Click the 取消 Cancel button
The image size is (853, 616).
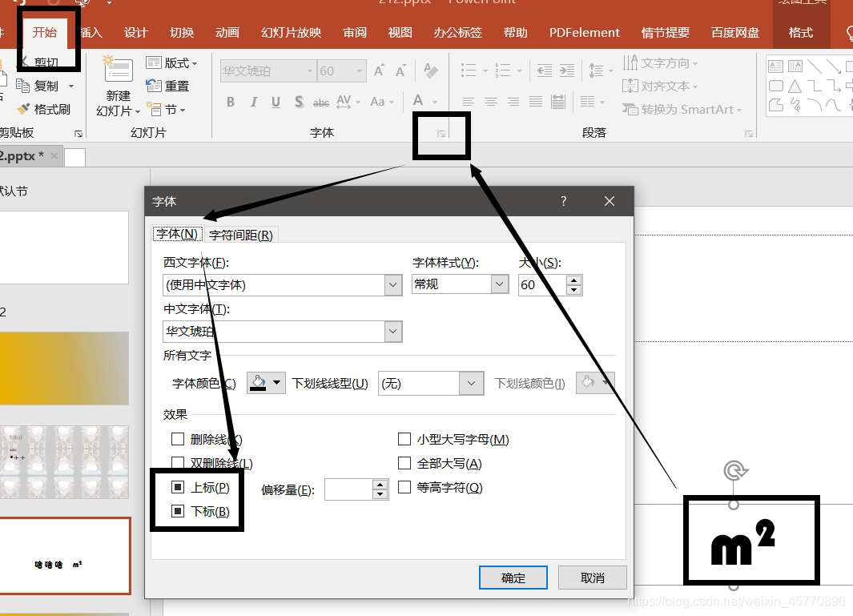click(x=593, y=578)
